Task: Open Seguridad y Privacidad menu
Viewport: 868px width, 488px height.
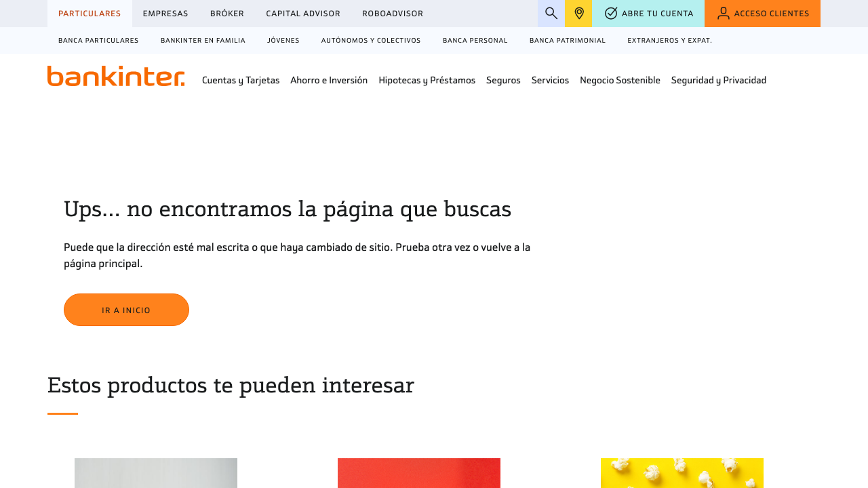Action: click(719, 80)
